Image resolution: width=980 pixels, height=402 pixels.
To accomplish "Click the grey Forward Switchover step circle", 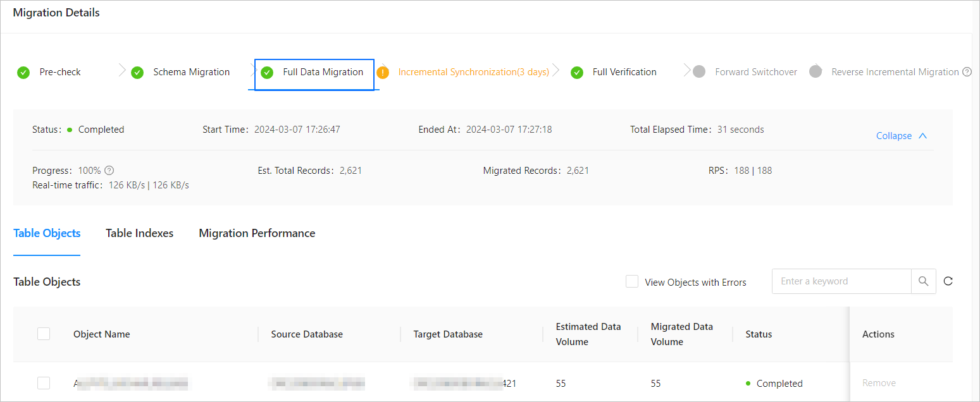I will pos(699,72).
